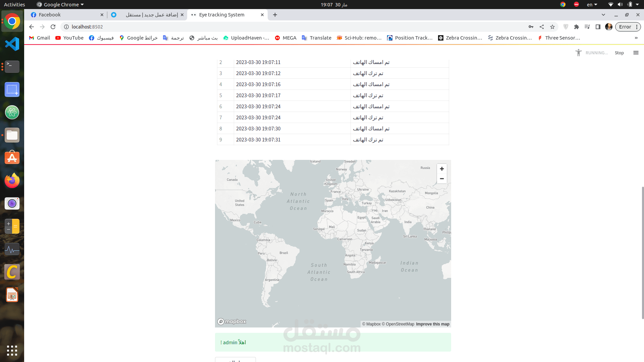The width and height of the screenshot is (644, 362).
Task: Click the Improve this map link
Action: point(432,324)
